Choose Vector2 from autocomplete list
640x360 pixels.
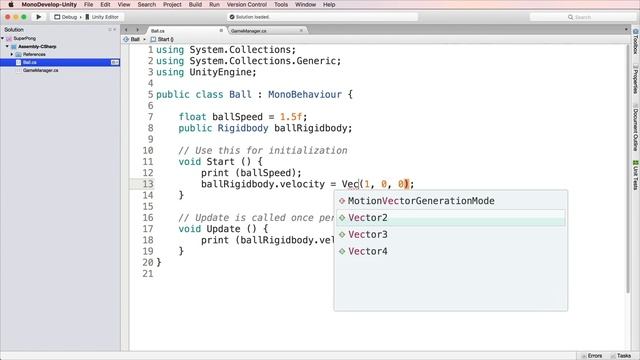[451, 218]
